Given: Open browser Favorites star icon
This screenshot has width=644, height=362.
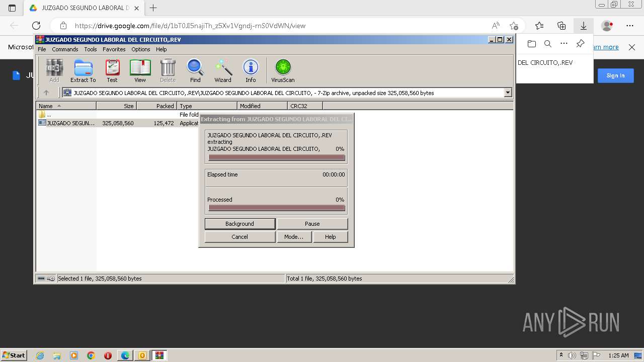Looking at the screenshot, I should (539, 26).
